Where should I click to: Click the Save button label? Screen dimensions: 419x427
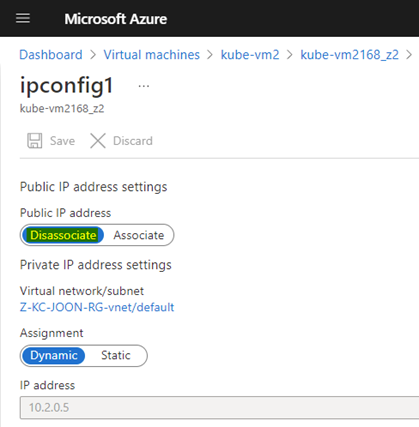point(62,141)
